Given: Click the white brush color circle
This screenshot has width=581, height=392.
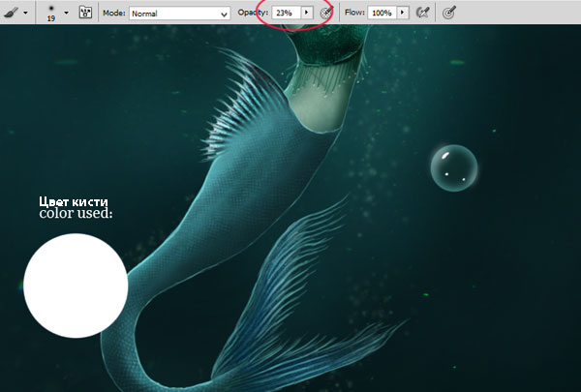Looking at the screenshot, I should (x=76, y=286).
